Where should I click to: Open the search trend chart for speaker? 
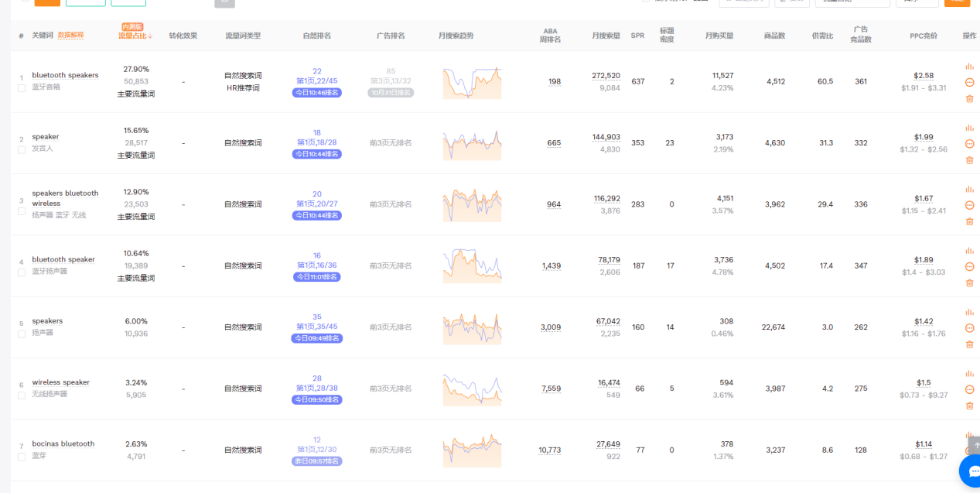[x=472, y=144]
